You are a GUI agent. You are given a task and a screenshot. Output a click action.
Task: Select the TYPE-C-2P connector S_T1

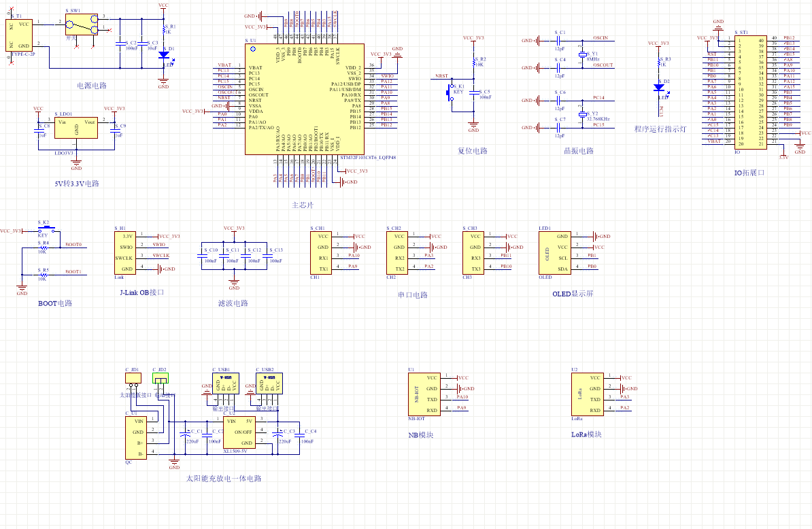point(19,35)
